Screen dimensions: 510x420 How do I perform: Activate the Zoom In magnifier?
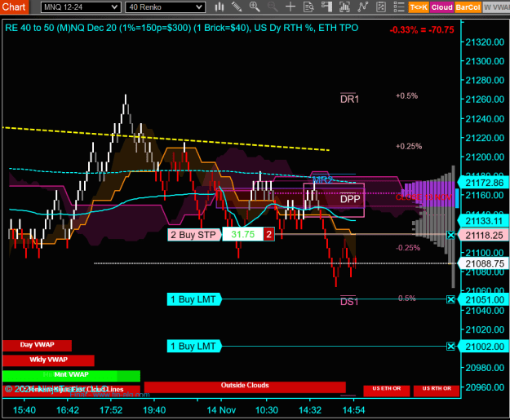pyautogui.click(x=255, y=7)
